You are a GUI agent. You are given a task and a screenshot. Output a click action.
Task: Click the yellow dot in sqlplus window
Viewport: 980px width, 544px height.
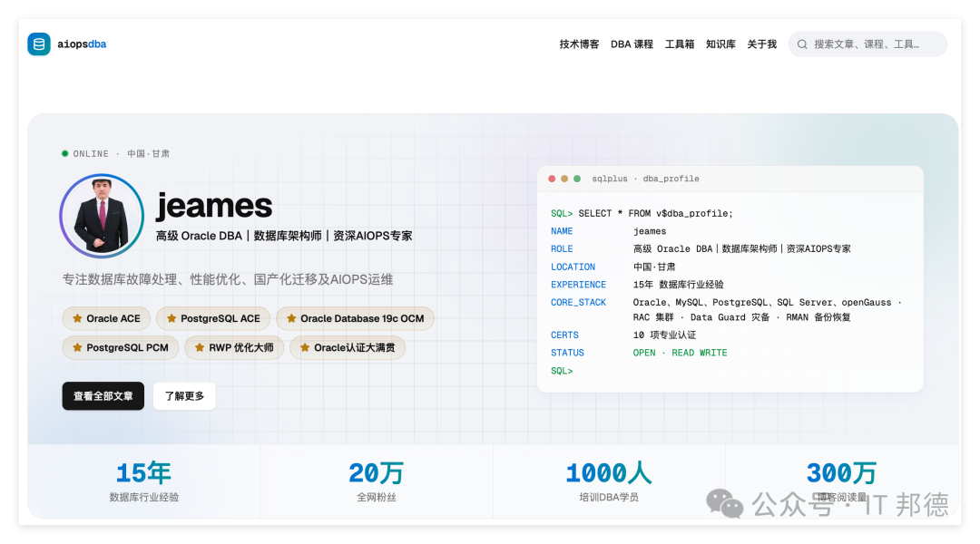564,179
